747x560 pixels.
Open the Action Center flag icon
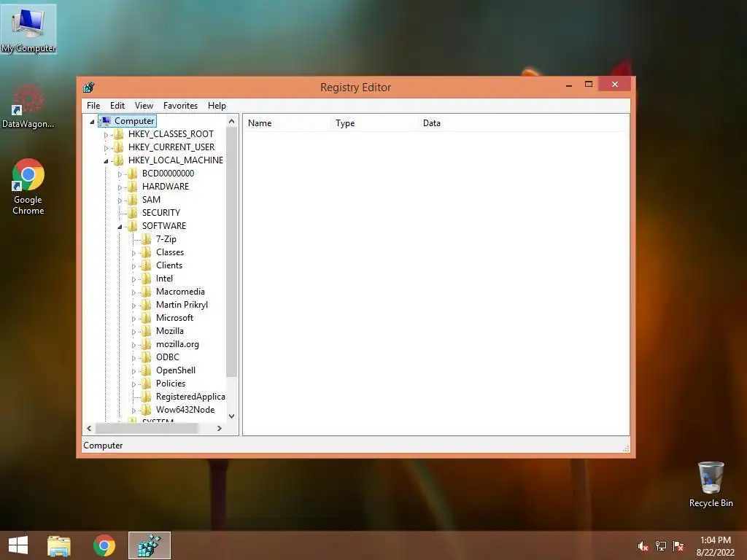pos(678,546)
